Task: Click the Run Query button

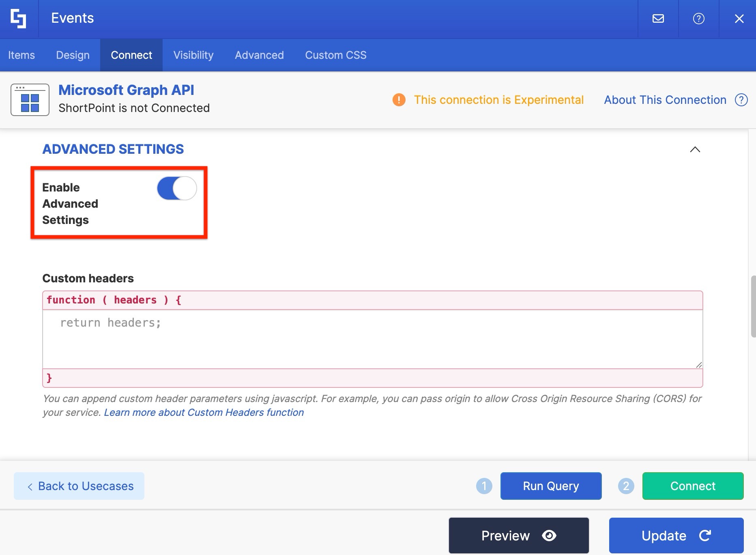Action: (x=551, y=486)
